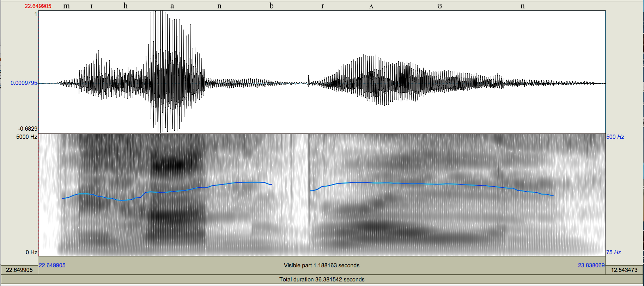Select the "a" phonetic label
This screenshot has width=644, height=286.
(172, 6)
